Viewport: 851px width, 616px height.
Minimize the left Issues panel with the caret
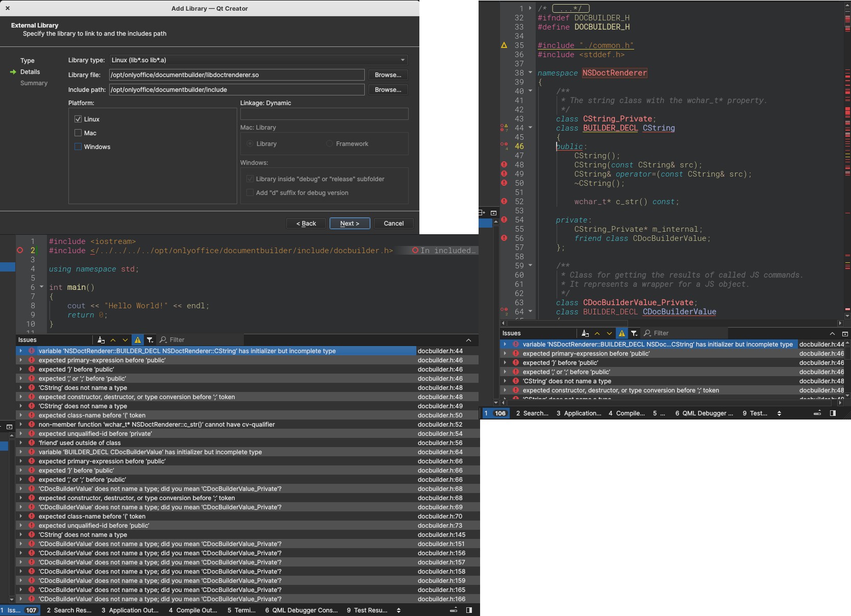click(468, 340)
